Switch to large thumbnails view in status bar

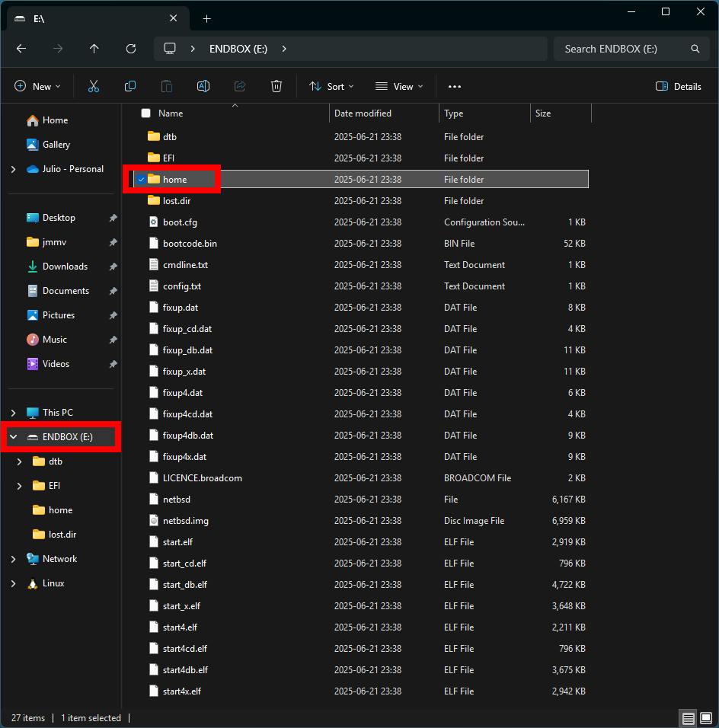point(705,718)
